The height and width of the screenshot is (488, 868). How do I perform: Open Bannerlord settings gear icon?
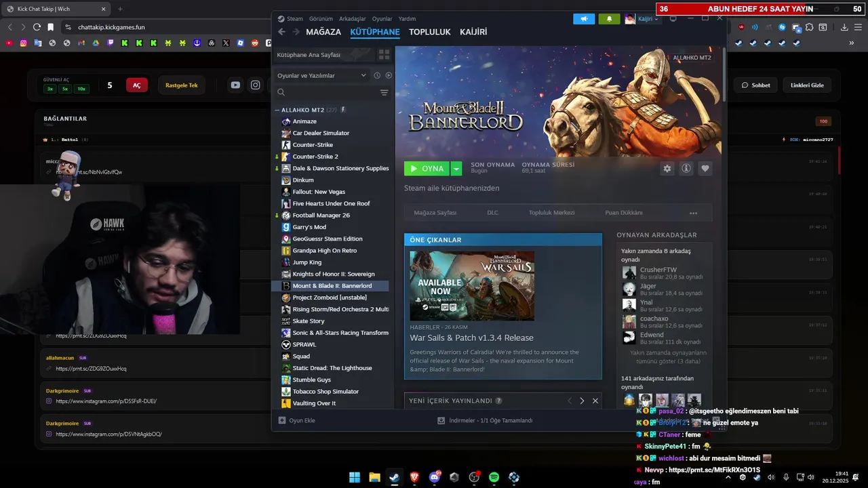pyautogui.click(x=667, y=169)
